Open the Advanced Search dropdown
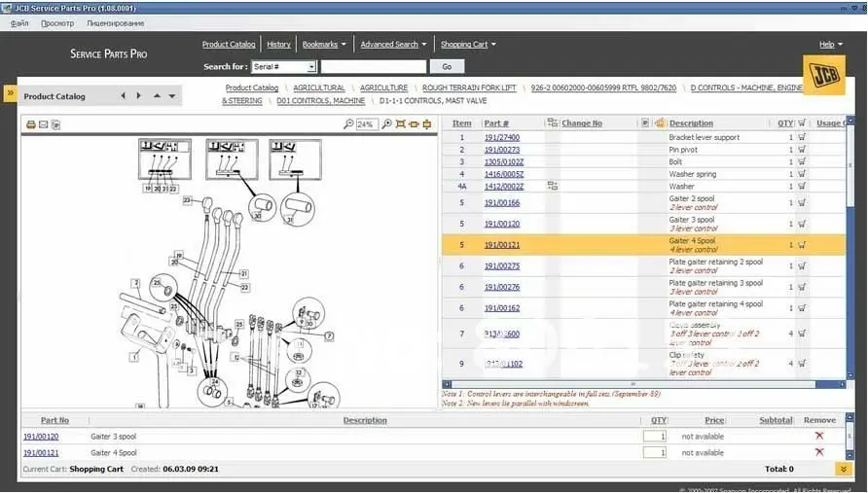Screen dimensions: 868x493 (x=393, y=45)
